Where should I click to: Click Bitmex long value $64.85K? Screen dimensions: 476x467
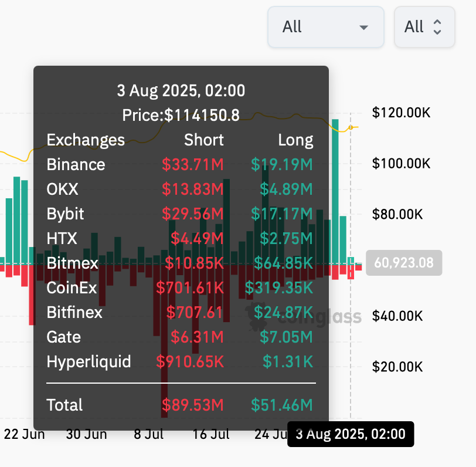pos(283,263)
